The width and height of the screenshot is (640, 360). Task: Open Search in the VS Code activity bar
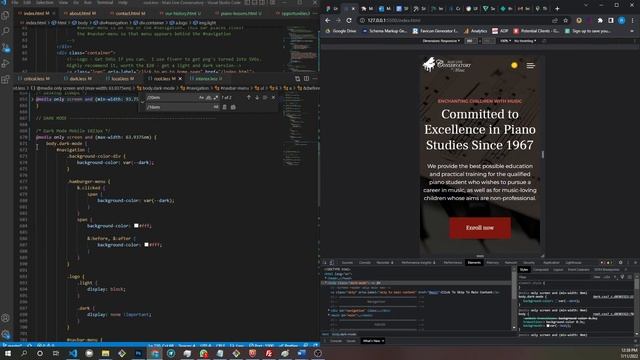coord(6,31)
